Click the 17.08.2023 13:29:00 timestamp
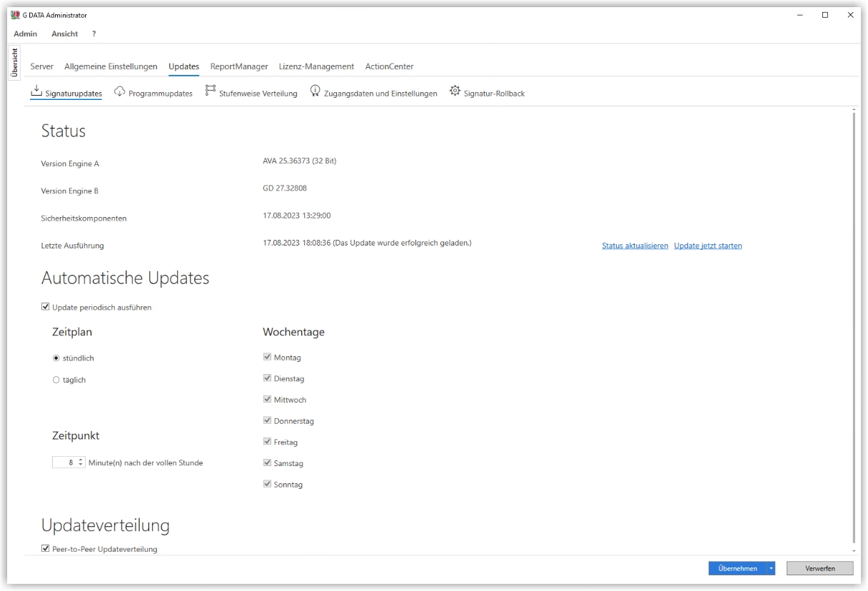The height and width of the screenshot is (591, 868). [x=296, y=215]
